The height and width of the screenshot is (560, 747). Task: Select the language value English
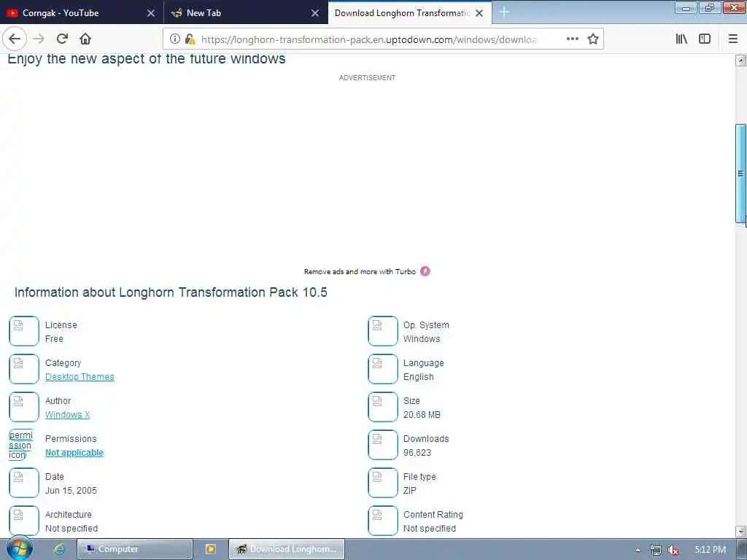418,377
